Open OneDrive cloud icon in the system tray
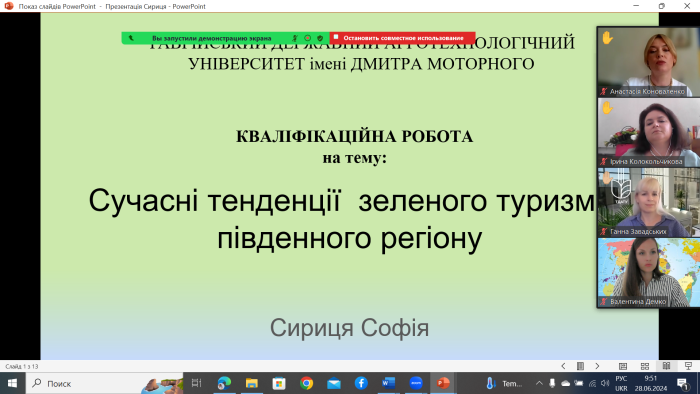Viewport: 700px width, 394px height. click(x=566, y=383)
